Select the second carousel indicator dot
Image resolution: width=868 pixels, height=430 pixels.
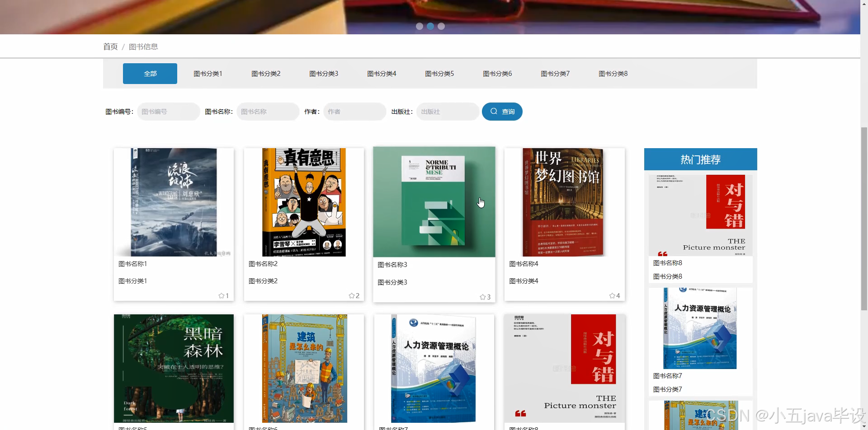point(430,26)
